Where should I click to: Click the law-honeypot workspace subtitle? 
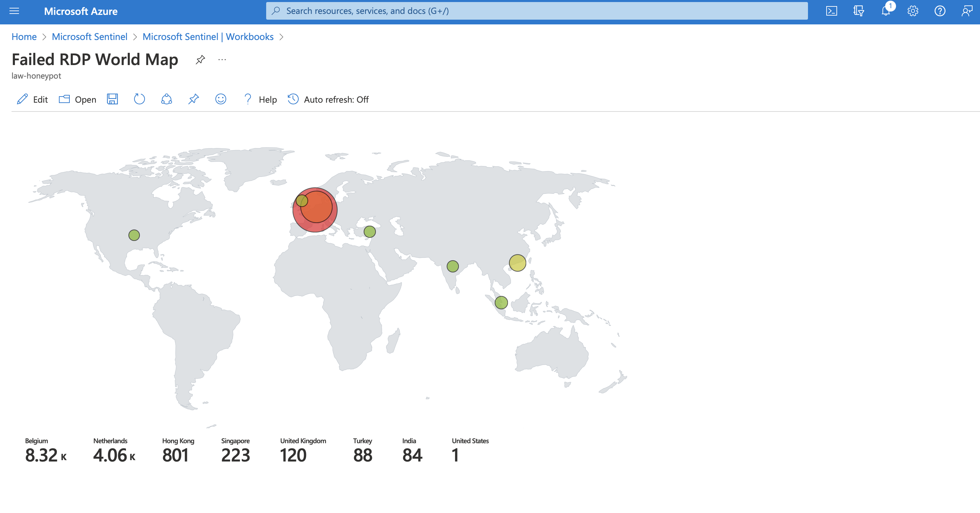coord(36,76)
